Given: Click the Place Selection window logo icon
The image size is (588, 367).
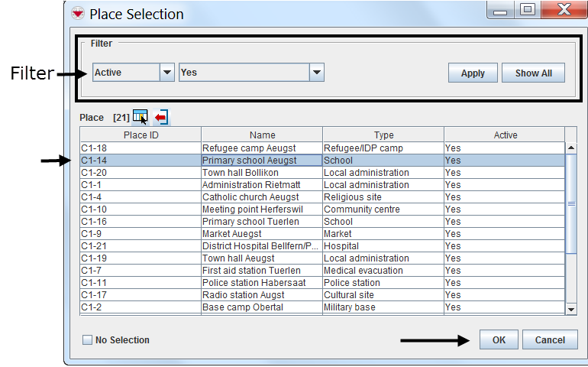Looking at the screenshot, I should (77, 14).
